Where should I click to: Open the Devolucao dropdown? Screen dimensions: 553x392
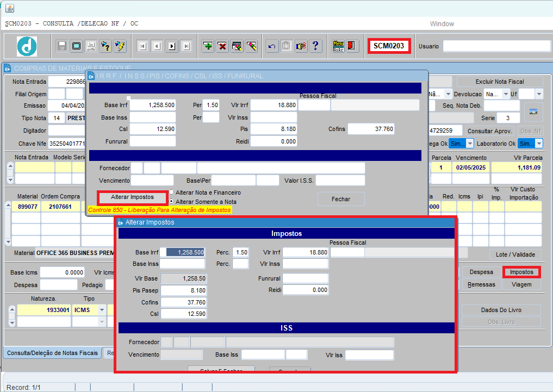[x=506, y=94]
